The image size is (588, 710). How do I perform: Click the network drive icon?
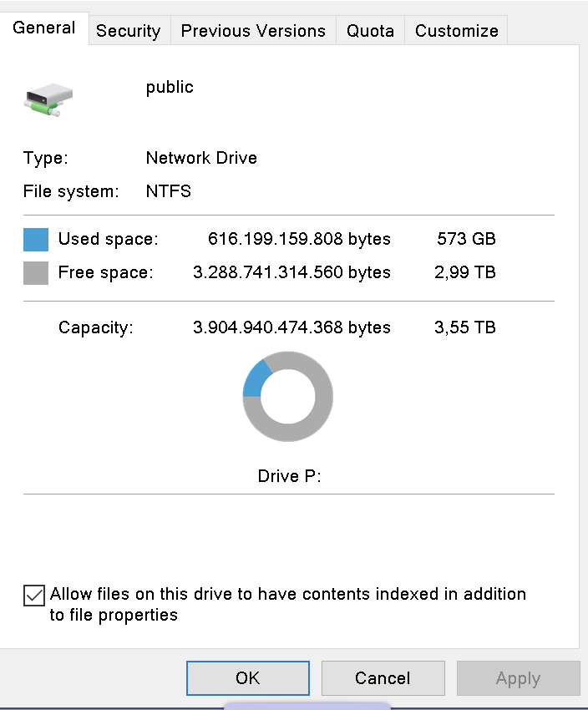pyautogui.click(x=48, y=99)
